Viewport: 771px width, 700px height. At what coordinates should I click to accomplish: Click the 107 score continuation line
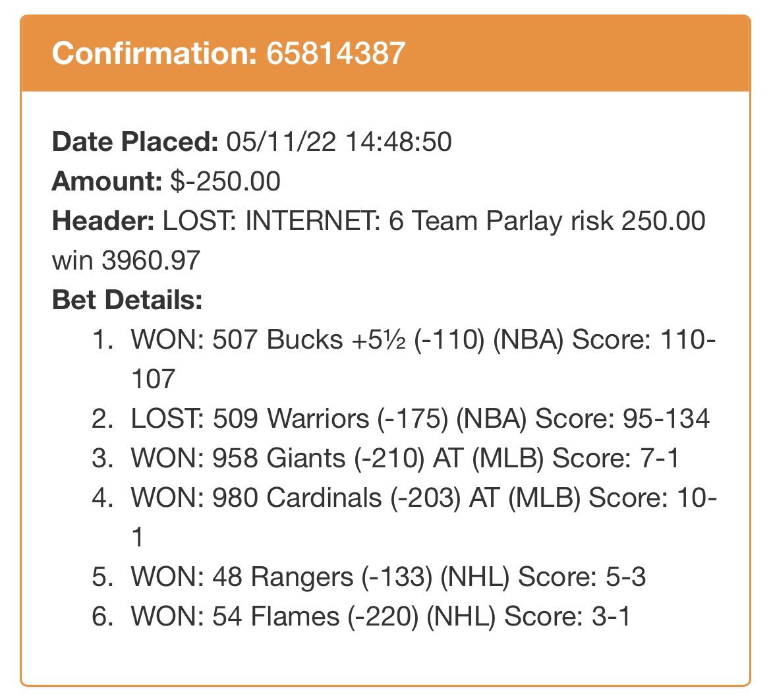(154, 379)
